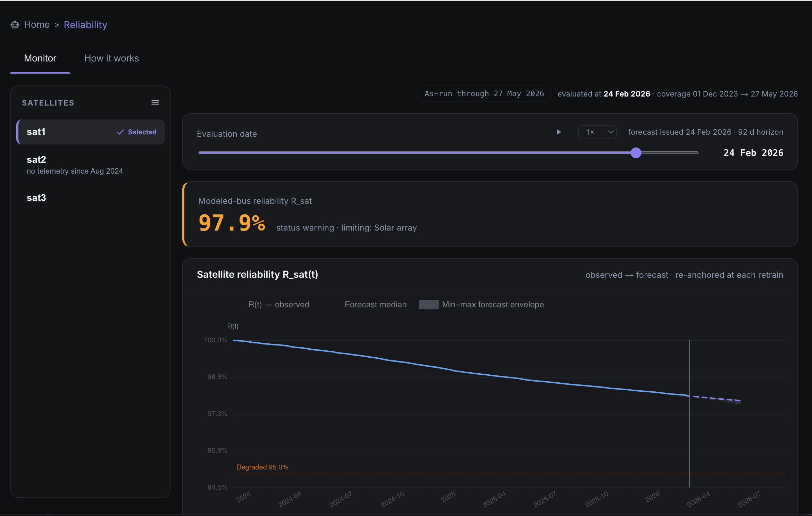
Task: Open the Satellites panel hamburger menu
Action: [x=155, y=103]
